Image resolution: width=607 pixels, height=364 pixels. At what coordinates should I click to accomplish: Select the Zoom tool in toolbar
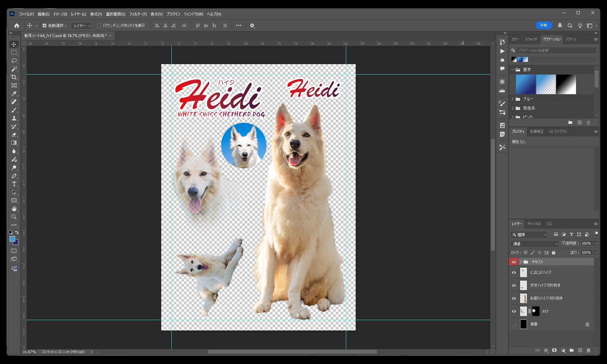tap(14, 217)
